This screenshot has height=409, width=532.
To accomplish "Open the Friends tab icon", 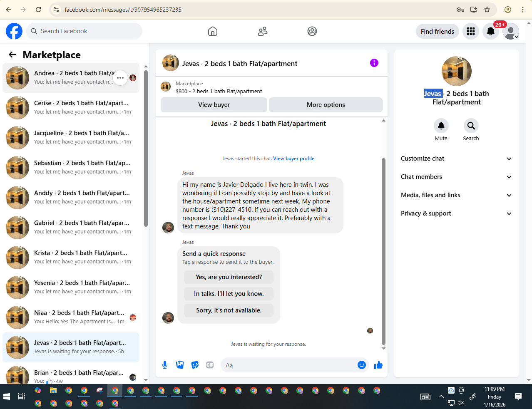I will coord(263,31).
